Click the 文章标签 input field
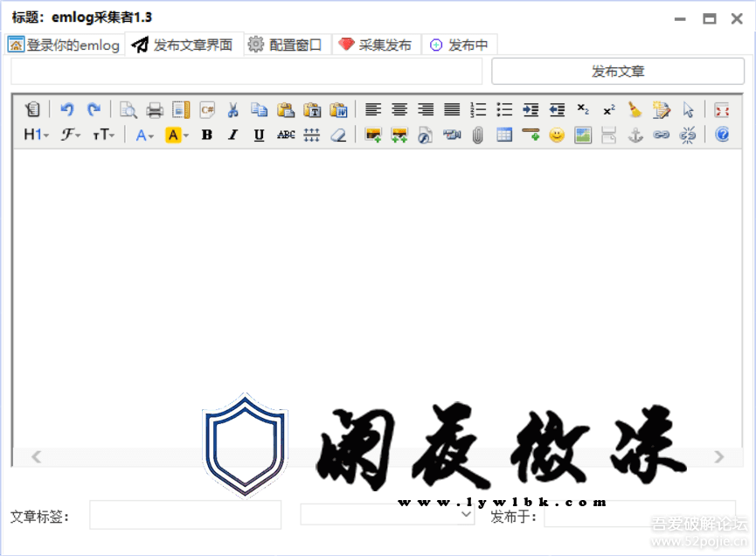The image size is (756, 556). pos(185,515)
